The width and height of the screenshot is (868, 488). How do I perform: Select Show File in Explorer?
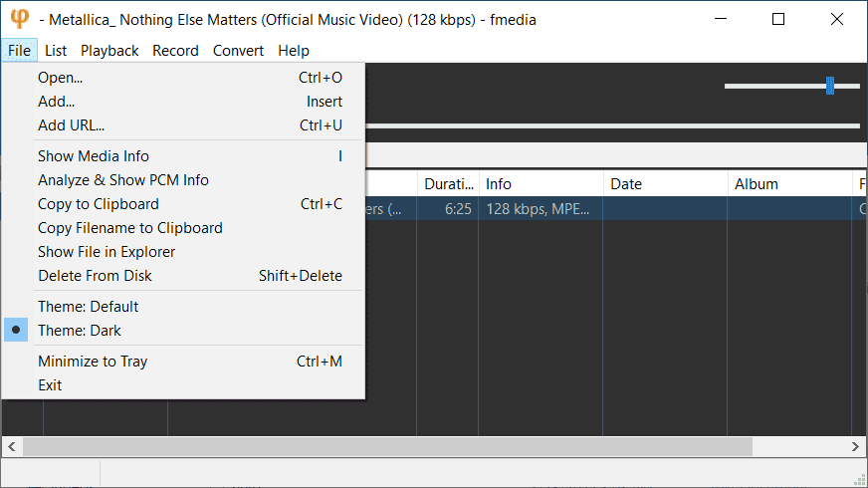[183, 252]
